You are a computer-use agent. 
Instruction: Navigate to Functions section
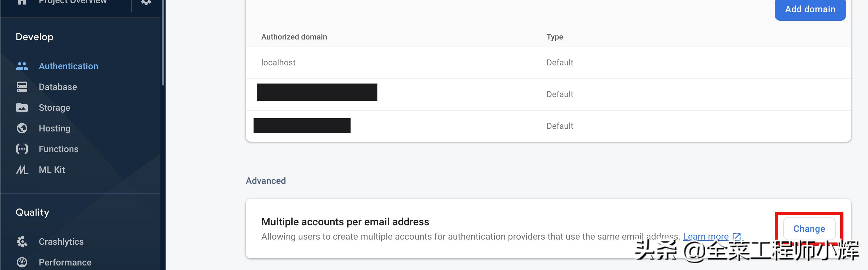click(x=59, y=149)
